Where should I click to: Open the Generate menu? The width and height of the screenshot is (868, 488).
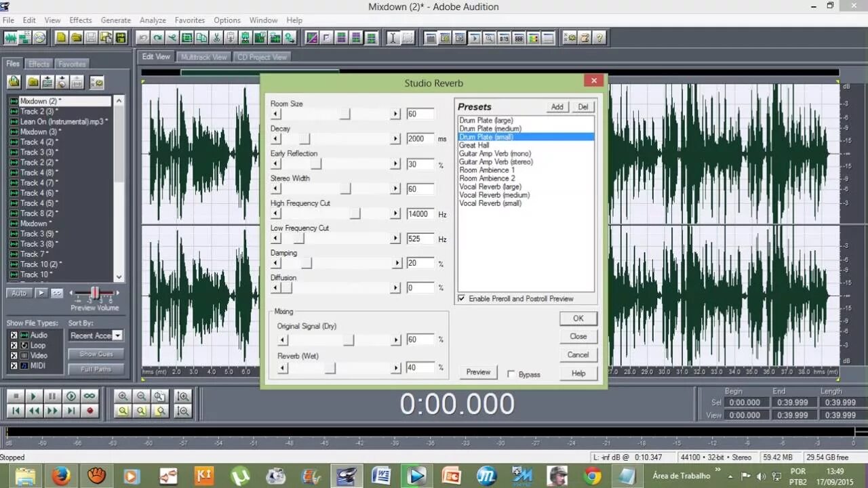pyautogui.click(x=116, y=20)
